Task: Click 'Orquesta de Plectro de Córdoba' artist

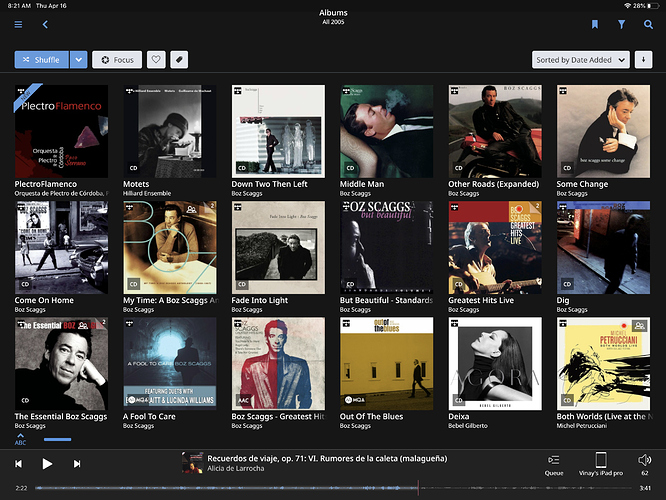Action: 61,194
